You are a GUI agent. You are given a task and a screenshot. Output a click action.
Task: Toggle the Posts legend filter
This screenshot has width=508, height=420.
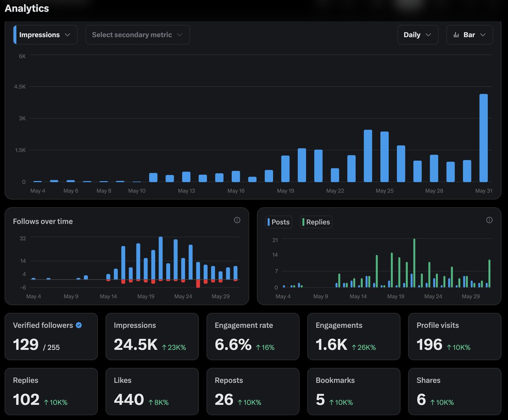[x=279, y=222]
